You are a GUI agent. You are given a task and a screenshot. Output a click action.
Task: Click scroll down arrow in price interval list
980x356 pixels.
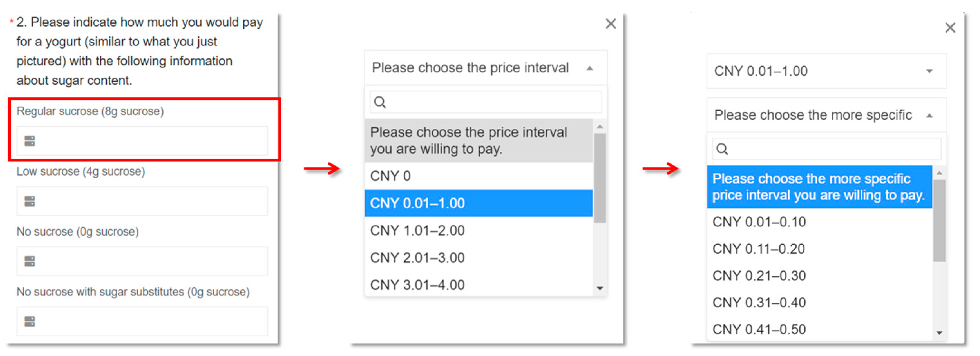pos(600,288)
